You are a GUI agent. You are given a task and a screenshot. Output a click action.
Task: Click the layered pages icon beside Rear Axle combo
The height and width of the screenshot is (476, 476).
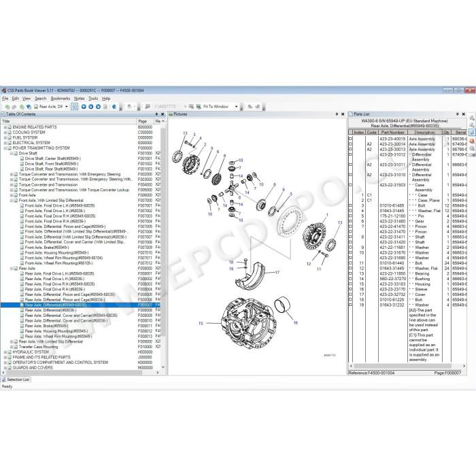tap(29, 107)
